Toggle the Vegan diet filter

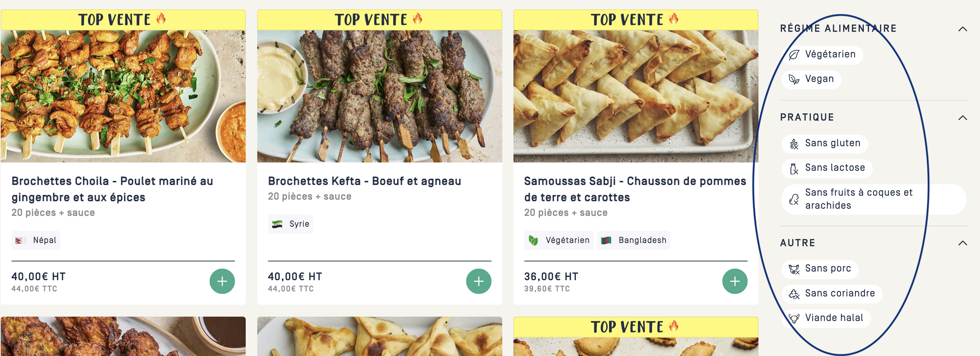[x=811, y=79]
